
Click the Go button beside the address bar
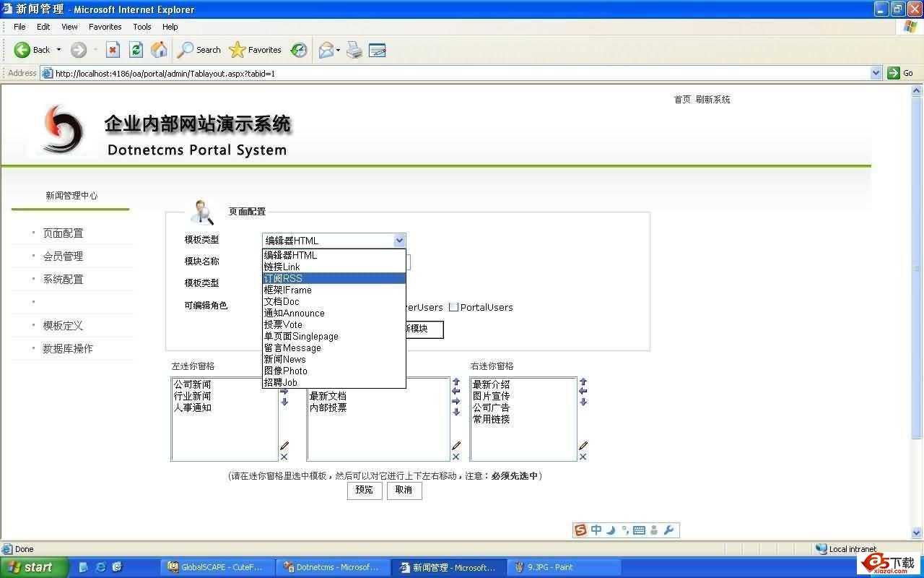tap(901, 73)
